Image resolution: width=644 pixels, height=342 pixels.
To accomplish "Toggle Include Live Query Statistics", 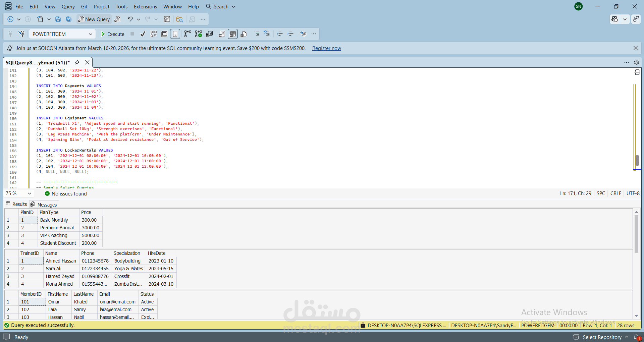I will click(x=199, y=34).
